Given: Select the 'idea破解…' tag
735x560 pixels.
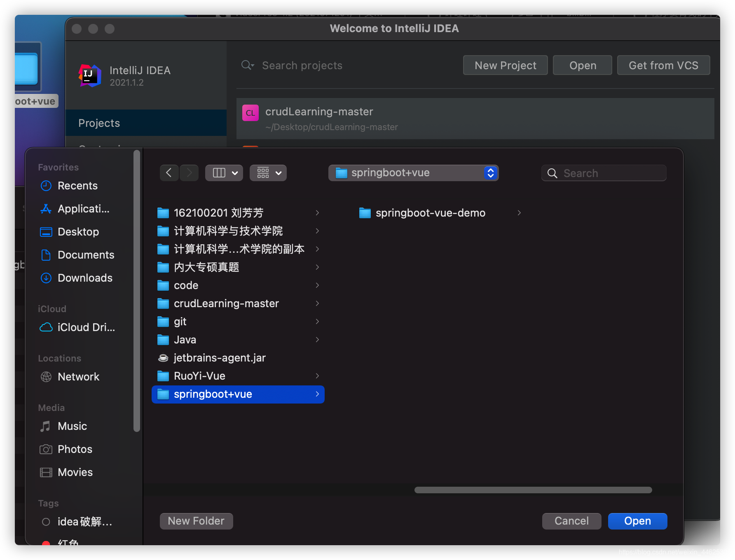Looking at the screenshot, I should 77,522.
